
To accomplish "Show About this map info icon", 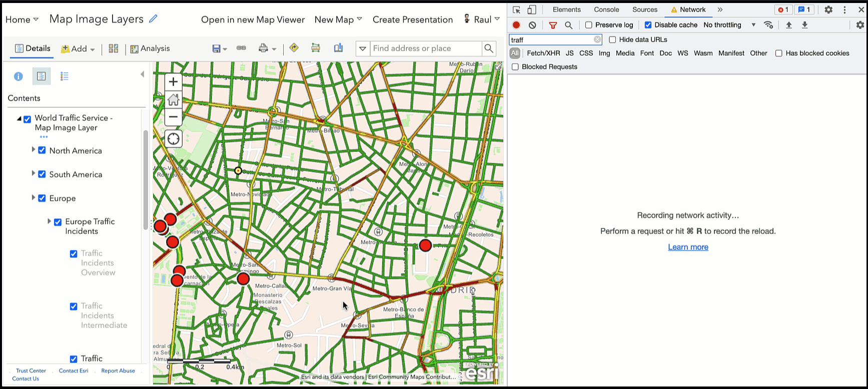I will click(19, 76).
